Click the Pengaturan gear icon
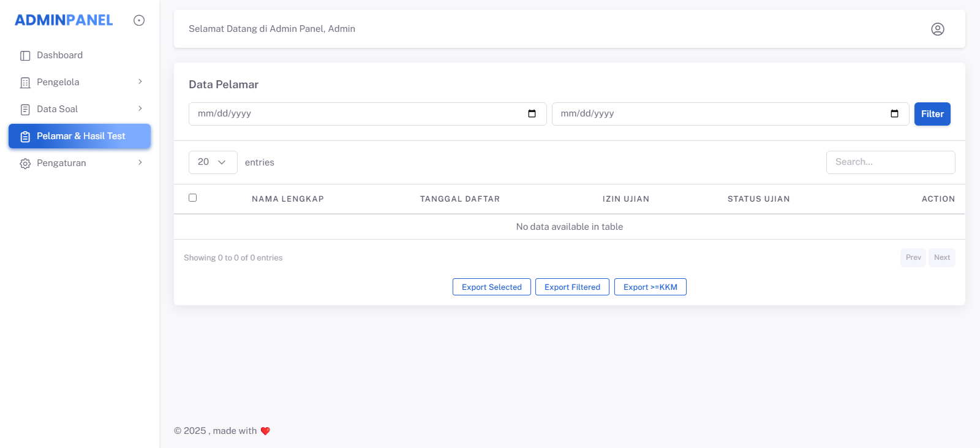Screen dimensions: 980x448 coord(25,164)
